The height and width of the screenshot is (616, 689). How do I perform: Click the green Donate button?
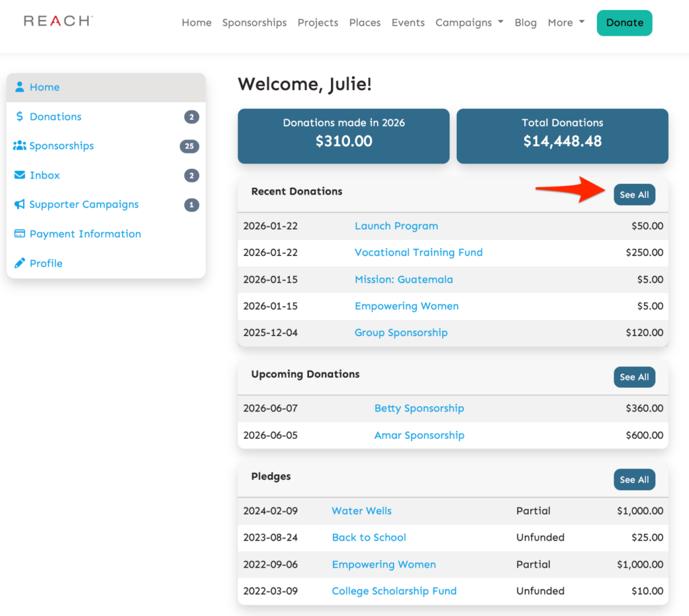pyautogui.click(x=624, y=22)
